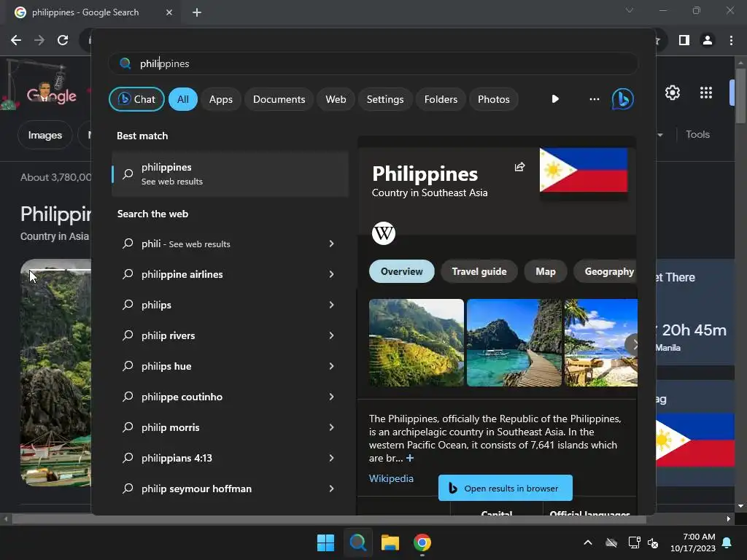Open the Map tab
Image resolution: width=747 pixels, height=560 pixels.
[546, 271]
